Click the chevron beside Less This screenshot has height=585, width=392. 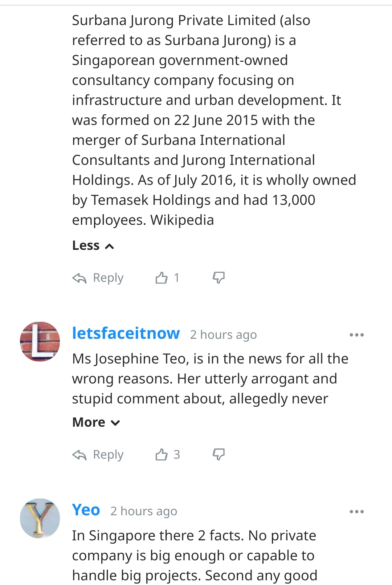pyautogui.click(x=109, y=247)
